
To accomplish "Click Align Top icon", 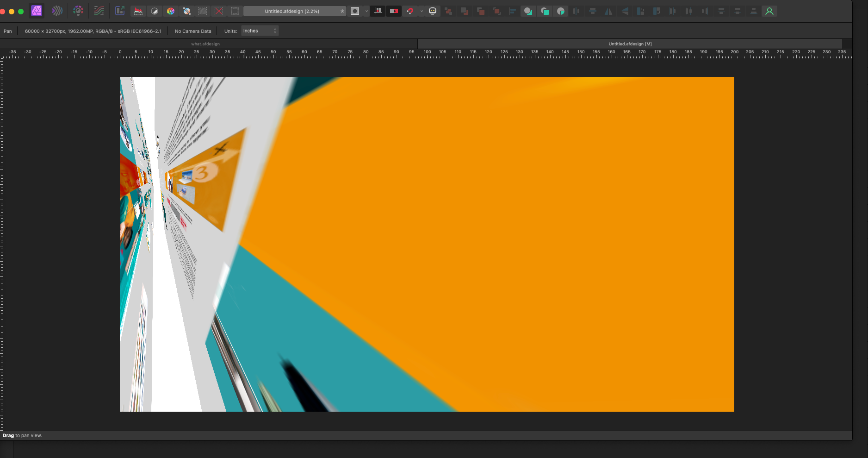I will (x=721, y=11).
